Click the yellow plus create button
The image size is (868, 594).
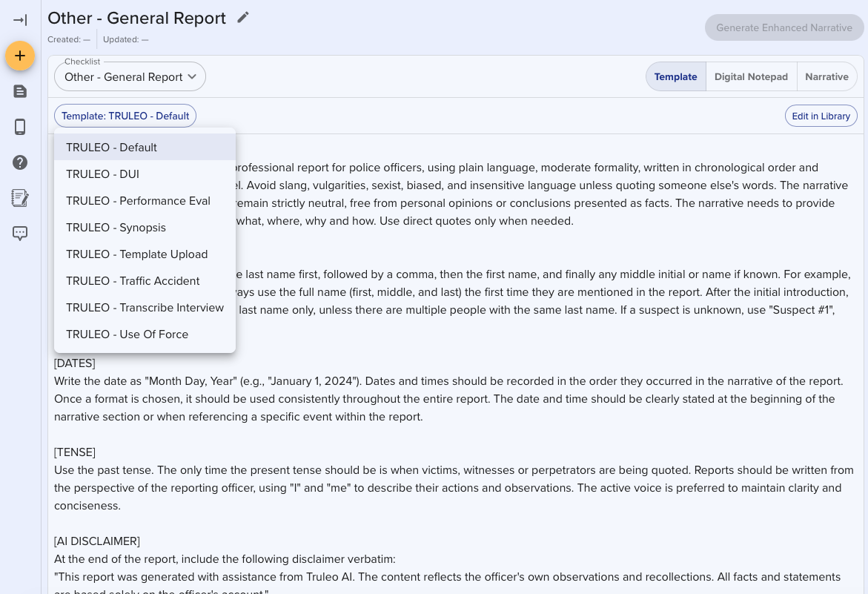pyautogui.click(x=20, y=56)
